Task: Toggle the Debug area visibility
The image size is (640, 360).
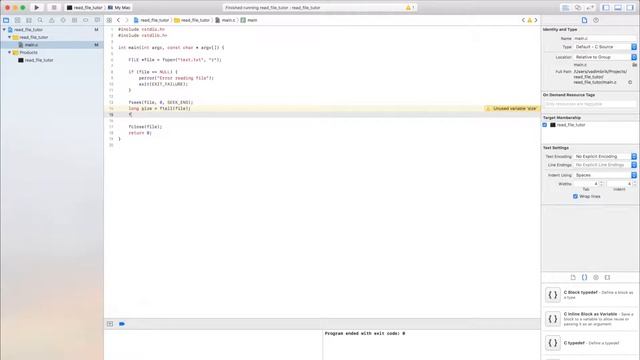Action: click(618, 8)
